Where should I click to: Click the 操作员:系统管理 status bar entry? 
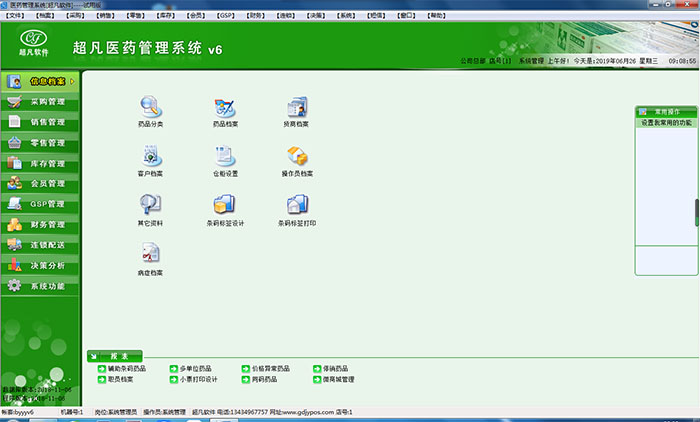pos(164,412)
